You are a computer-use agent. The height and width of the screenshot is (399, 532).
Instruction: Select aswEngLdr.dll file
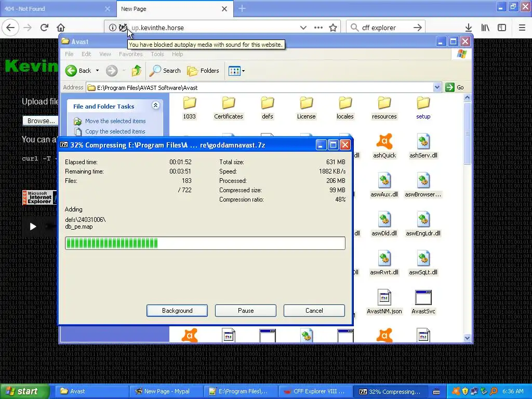point(423,224)
